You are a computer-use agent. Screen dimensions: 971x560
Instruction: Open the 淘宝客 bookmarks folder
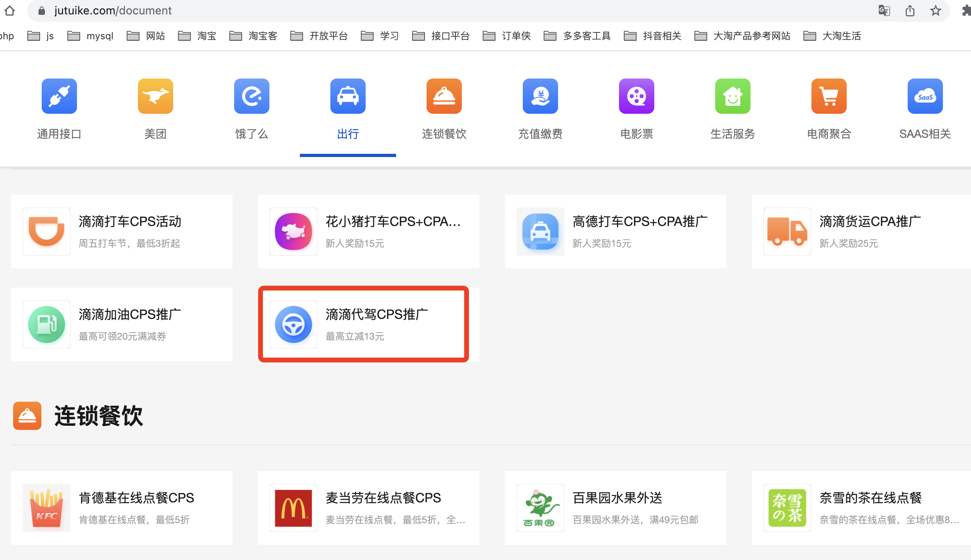coord(253,36)
